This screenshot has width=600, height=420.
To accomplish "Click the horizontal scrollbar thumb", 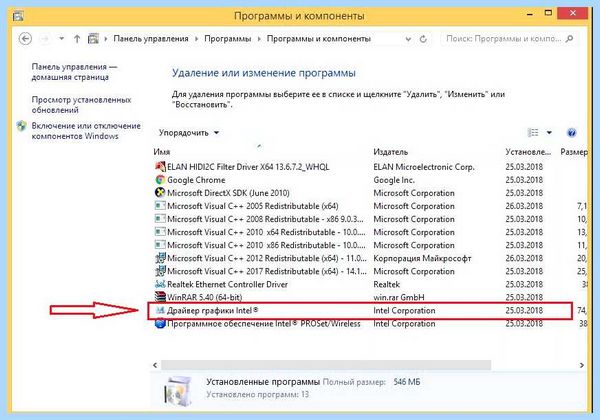I will (x=326, y=365).
